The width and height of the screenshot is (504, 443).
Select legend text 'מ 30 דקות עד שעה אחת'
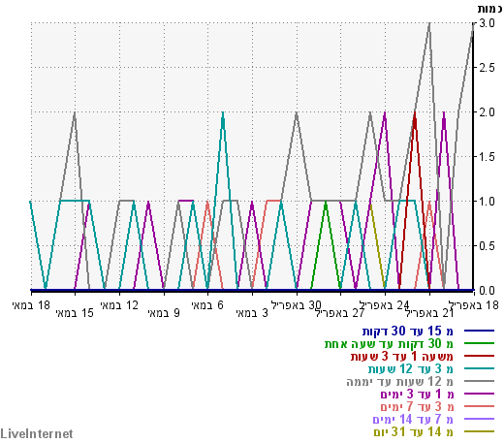coord(389,343)
